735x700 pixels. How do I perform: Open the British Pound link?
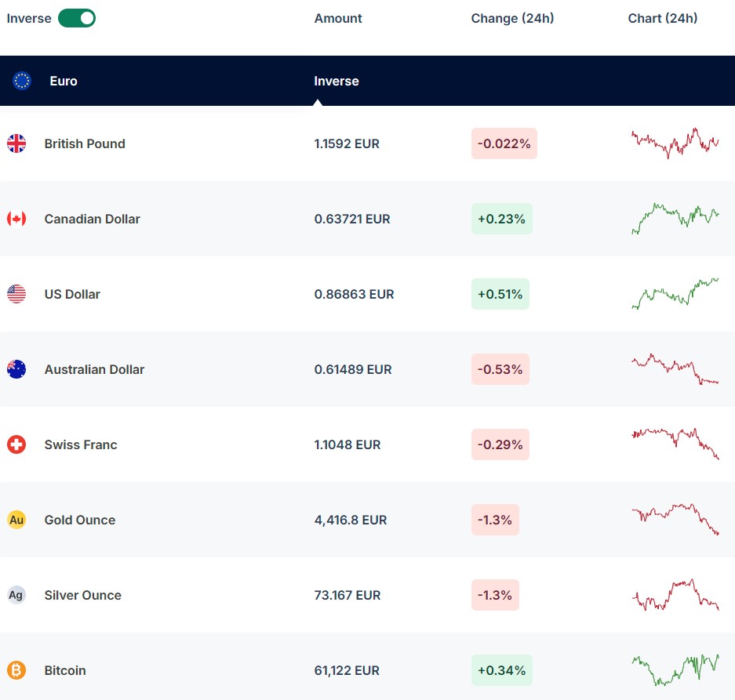[85, 143]
